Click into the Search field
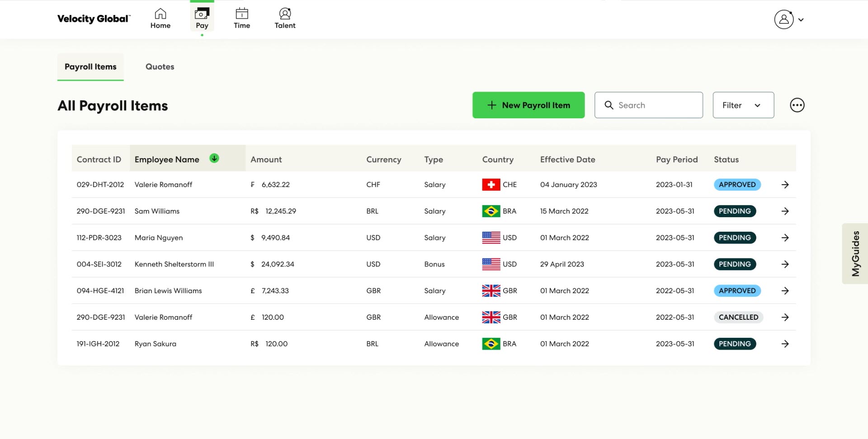Viewport: 868px width, 439px height. (648, 105)
